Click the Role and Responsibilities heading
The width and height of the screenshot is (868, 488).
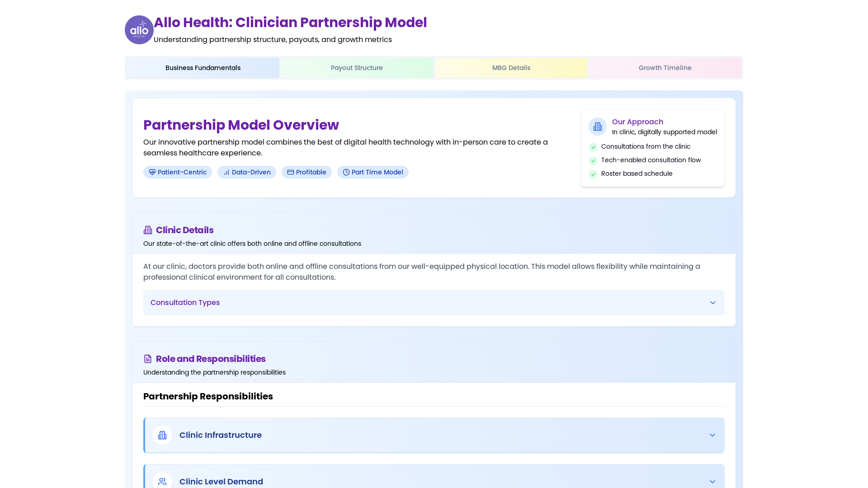[211, 359]
